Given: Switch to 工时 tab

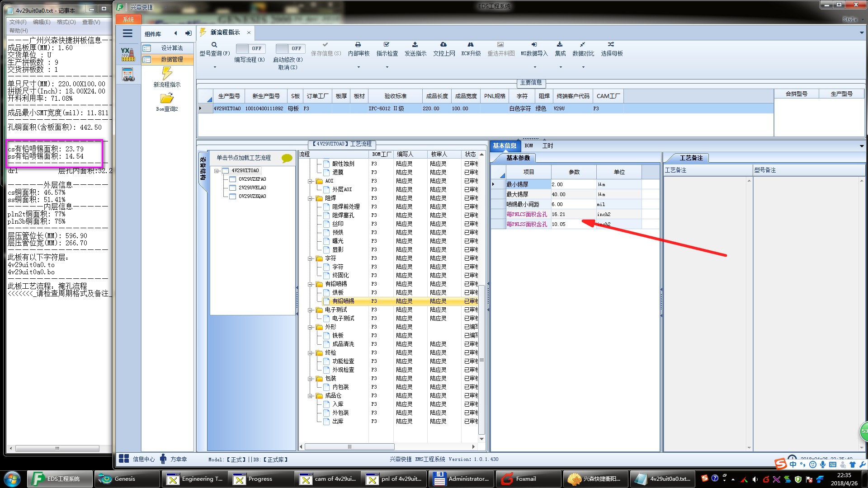Looking at the screenshot, I should coord(547,145).
